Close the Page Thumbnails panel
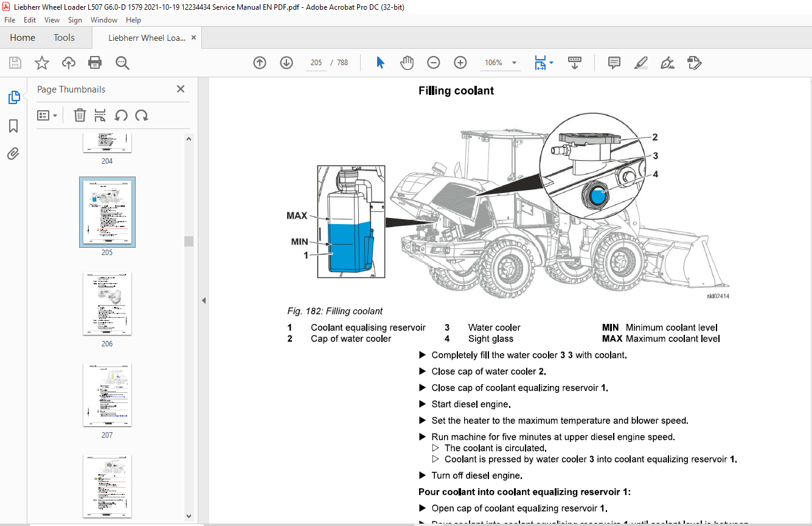 [181, 89]
